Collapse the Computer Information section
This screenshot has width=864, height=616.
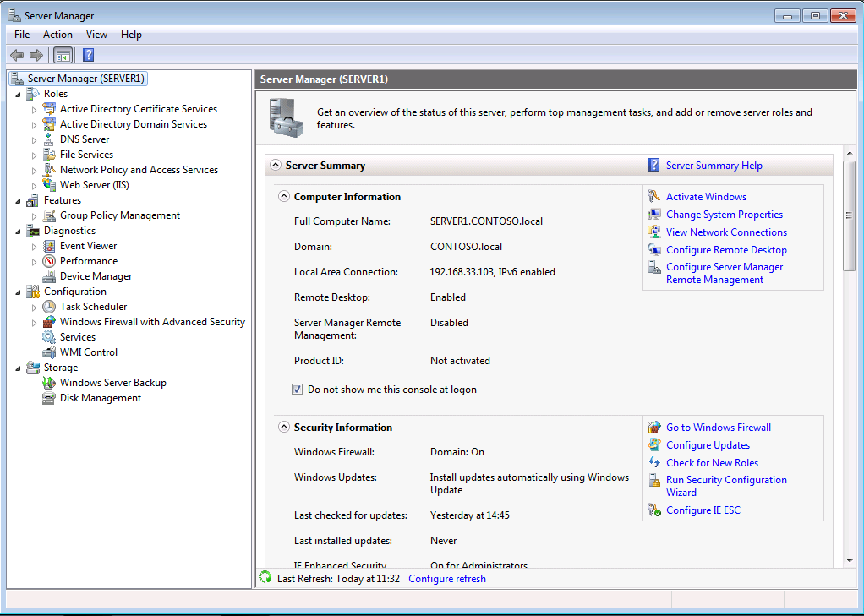coord(284,197)
